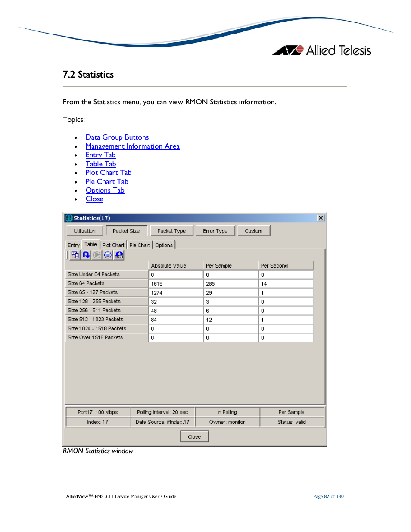The image size is (411, 532).
Task: Click the Packet Type button
Action: click(x=171, y=231)
